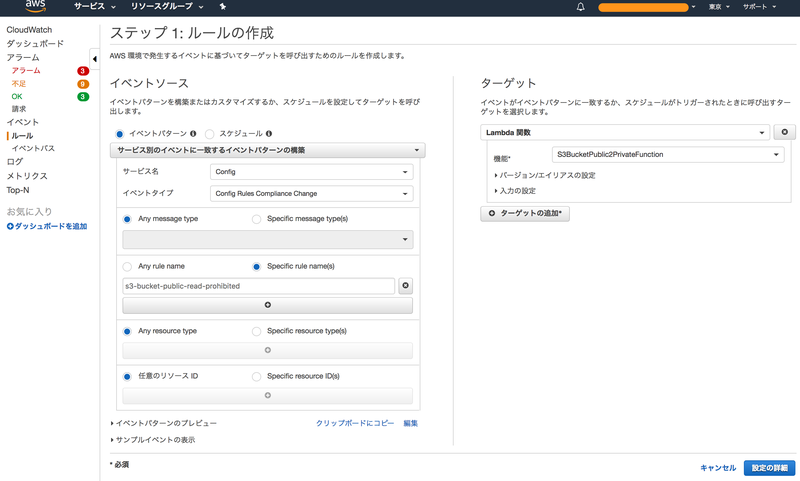Open the サービス名 Config dropdown

[x=311, y=172]
